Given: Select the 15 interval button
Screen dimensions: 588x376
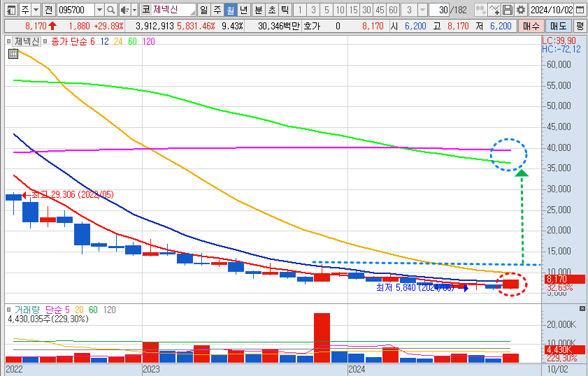Looking at the screenshot, I should [x=354, y=10].
